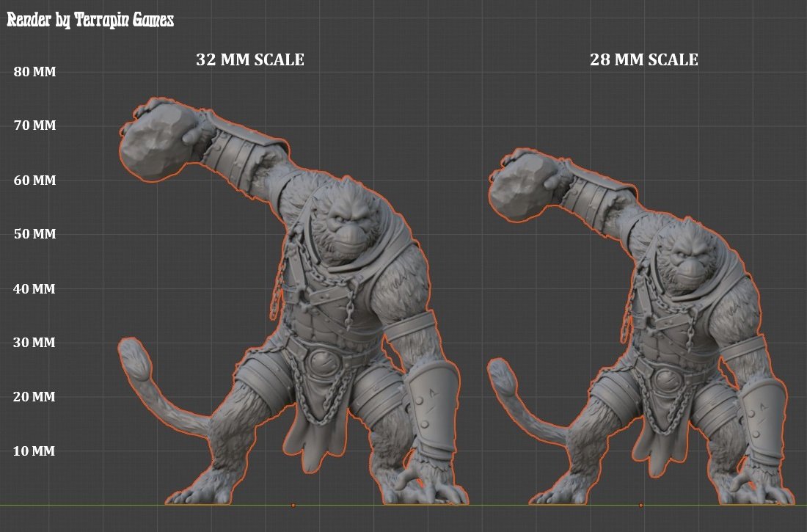Click the "60 MM" ruler label

point(34,181)
